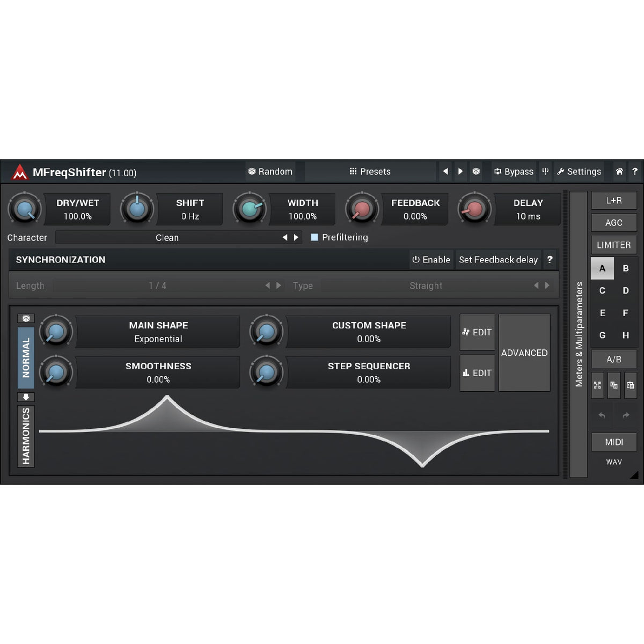Click the SHIFT knob
644x644 pixels.
tap(137, 209)
